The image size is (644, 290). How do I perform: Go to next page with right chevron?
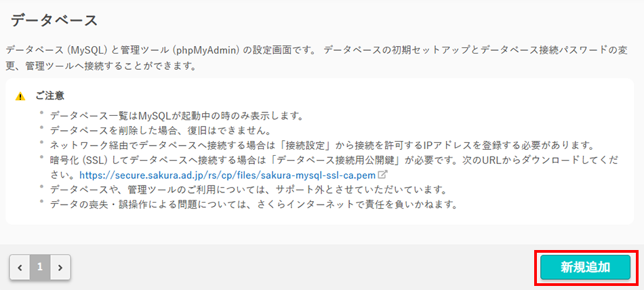point(60,267)
